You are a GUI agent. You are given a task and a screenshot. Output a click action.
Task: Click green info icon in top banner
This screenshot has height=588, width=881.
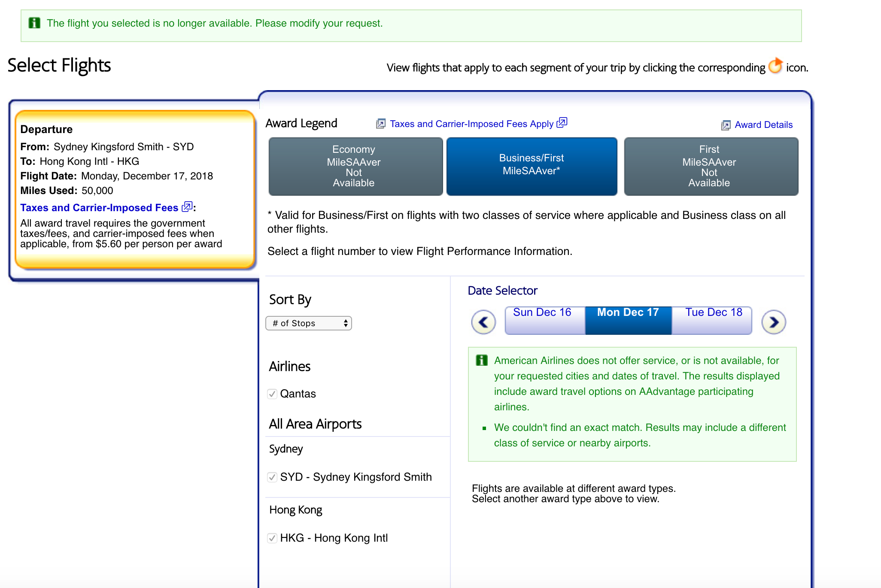pyautogui.click(x=34, y=23)
